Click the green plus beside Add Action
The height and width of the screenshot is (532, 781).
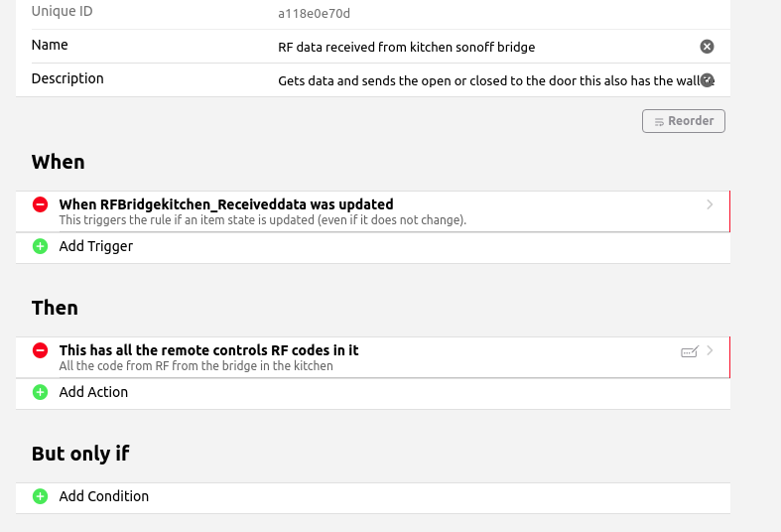(40, 392)
